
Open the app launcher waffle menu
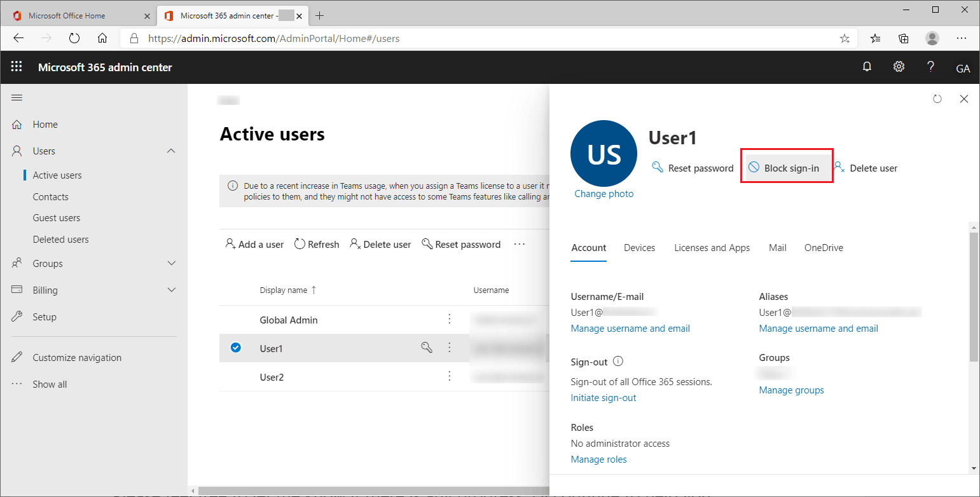click(x=17, y=66)
